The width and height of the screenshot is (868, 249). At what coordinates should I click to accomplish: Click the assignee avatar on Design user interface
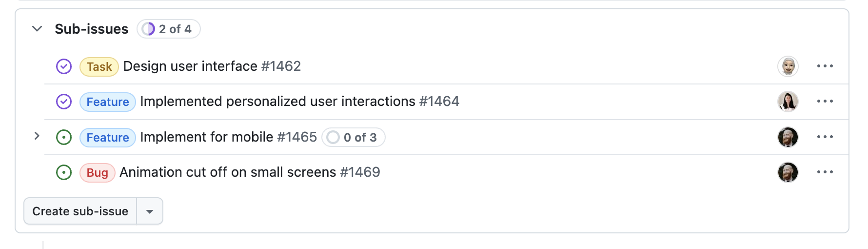click(788, 66)
